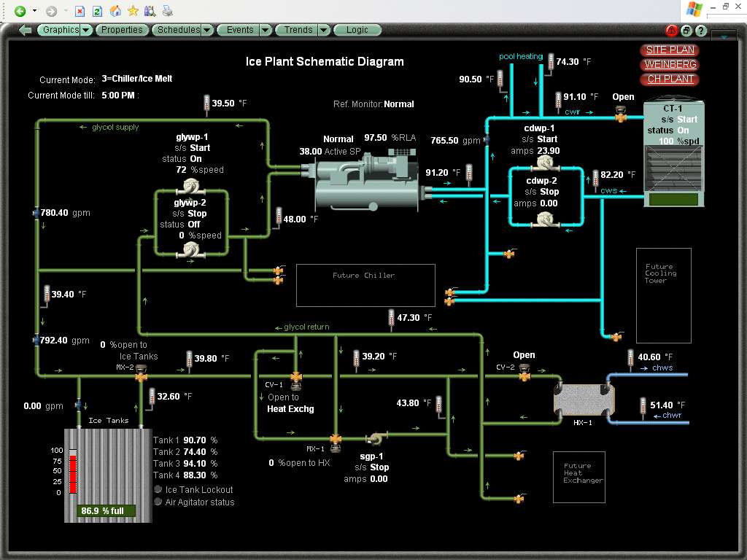Click the sgp-1 pump icon
The width and height of the screenshot is (747, 560).
(376, 437)
